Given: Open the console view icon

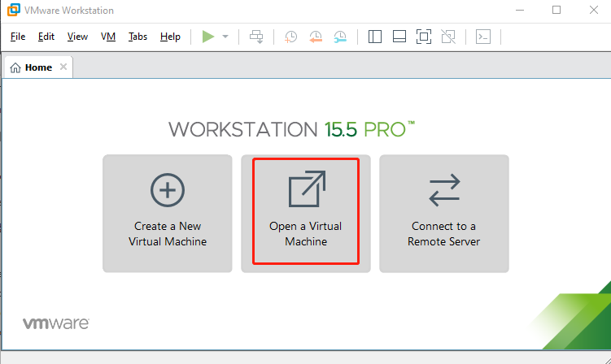Looking at the screenshot, I should [x=483, y=37].
